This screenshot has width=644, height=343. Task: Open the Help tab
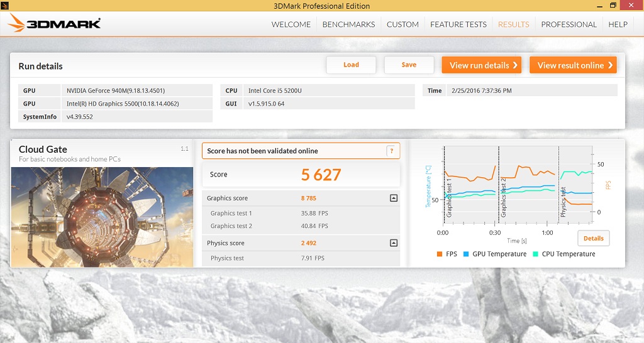click(618, 24)
